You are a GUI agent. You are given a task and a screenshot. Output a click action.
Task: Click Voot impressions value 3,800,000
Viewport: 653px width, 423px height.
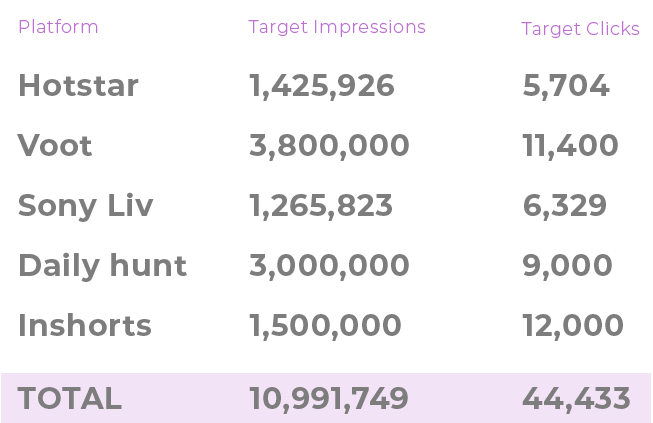[x=329, y=146]
